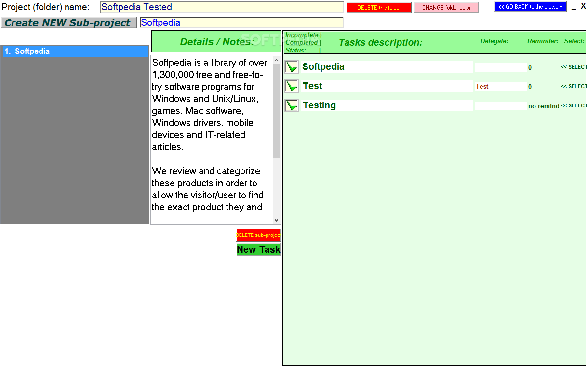Click the 'Select:' column header

pyautogui.click(x=575, y=41)
